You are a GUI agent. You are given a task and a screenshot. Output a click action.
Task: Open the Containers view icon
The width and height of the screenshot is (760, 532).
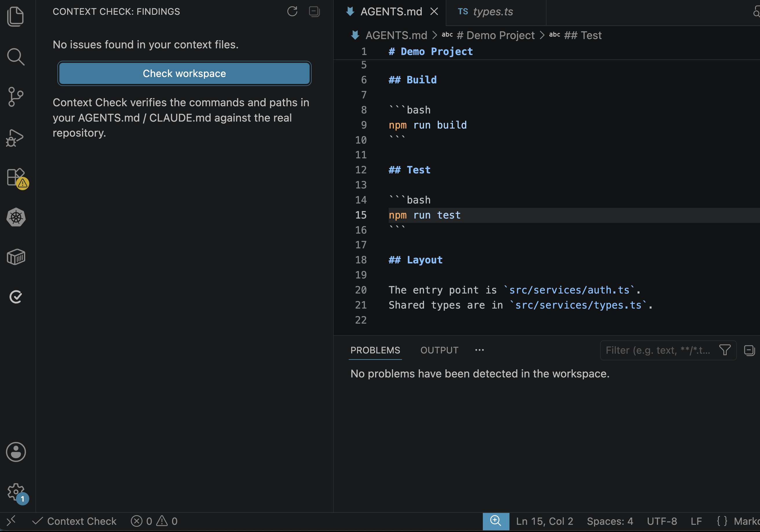tap(16, 257)
